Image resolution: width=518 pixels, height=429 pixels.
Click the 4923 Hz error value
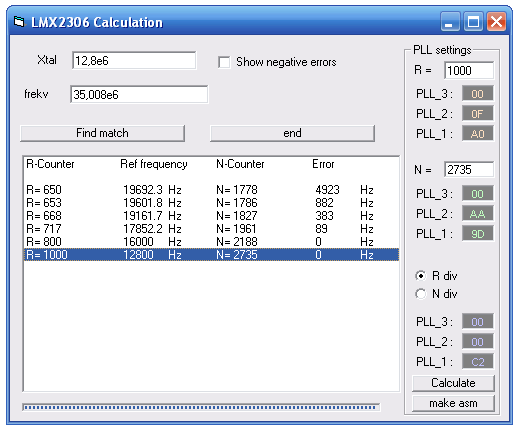[x=344, y=190]
